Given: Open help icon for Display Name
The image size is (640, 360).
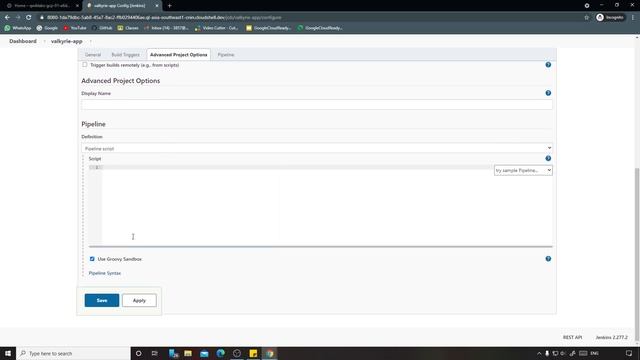Looking at the screenshot, I should coord(548,93).
